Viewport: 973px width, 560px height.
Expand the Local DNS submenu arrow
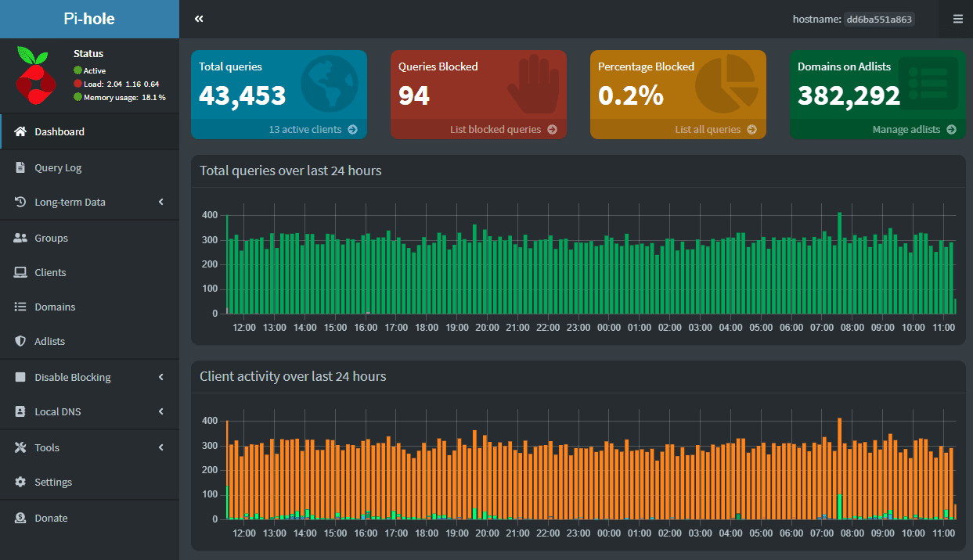coord(161,411)
